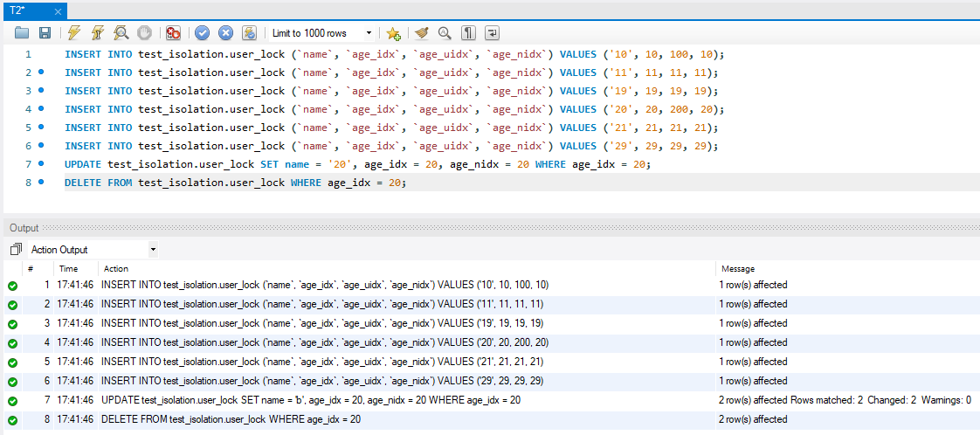Place cursor in editor line 1 INSERT statement

tap(394, 54)
